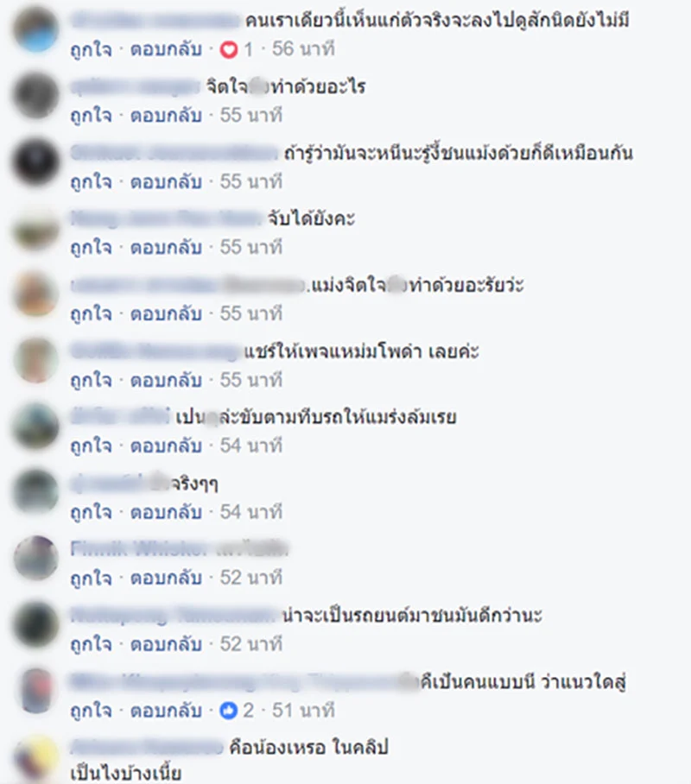691x784 pixels.
Task: Reply to the comment ending จริงๆๆ
Action: pos(166,512)
